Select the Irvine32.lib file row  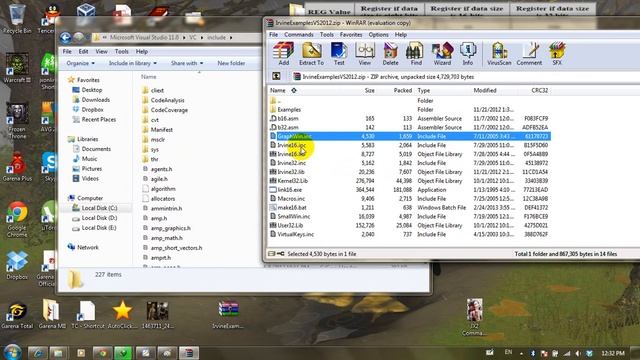(x=409, y=172)
